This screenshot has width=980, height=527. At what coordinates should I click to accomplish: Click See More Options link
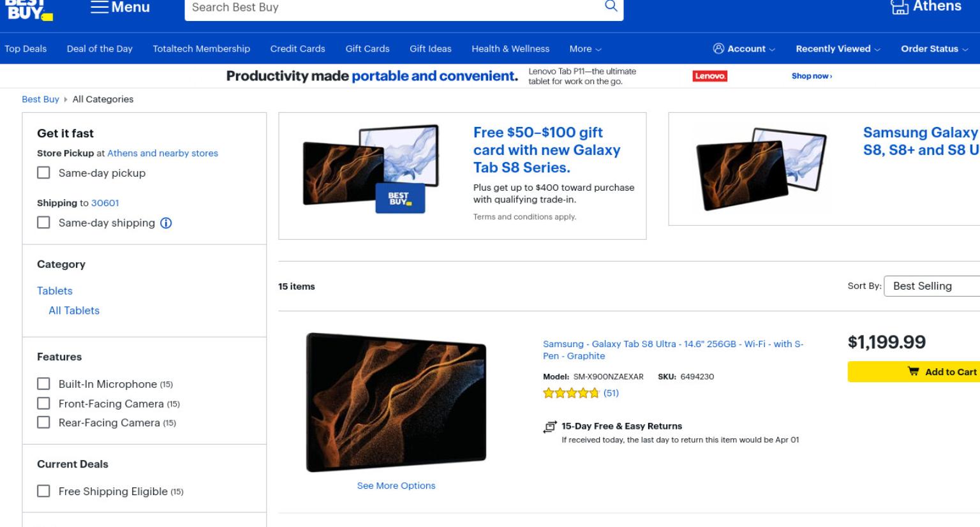tap(396, 486)
